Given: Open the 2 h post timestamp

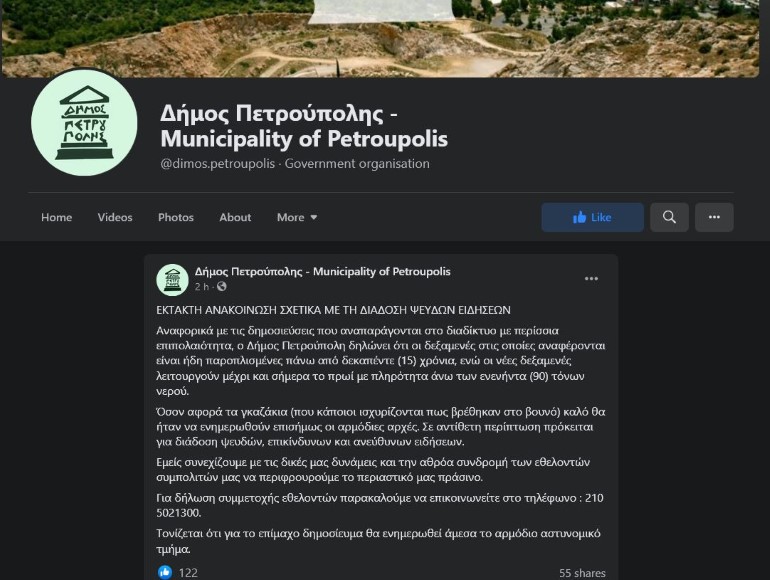Looking at the screenshot, I should pyautogui.click(x=202, y=286).
